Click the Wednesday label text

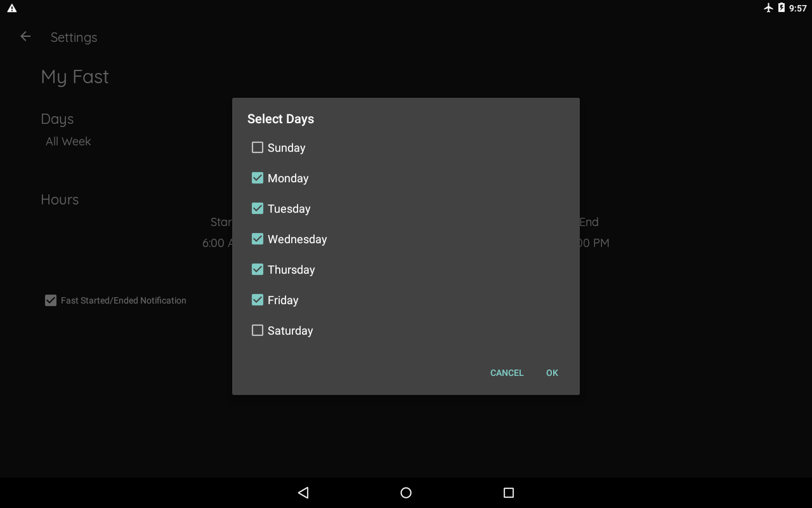pyautogui.click(x=298, y=239)
